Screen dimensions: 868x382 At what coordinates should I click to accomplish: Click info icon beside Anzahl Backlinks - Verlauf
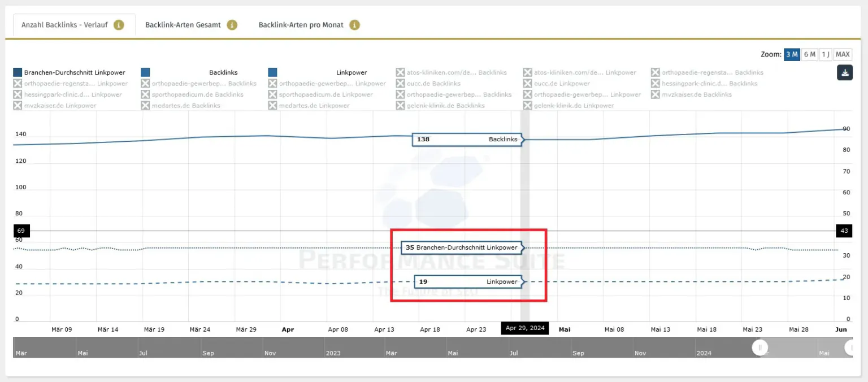pos(119,25)
